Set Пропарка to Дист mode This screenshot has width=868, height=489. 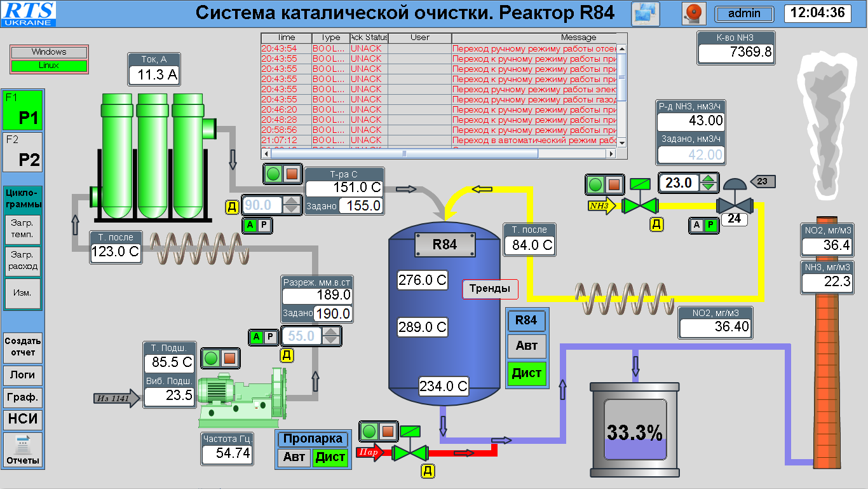coord(330,457)
